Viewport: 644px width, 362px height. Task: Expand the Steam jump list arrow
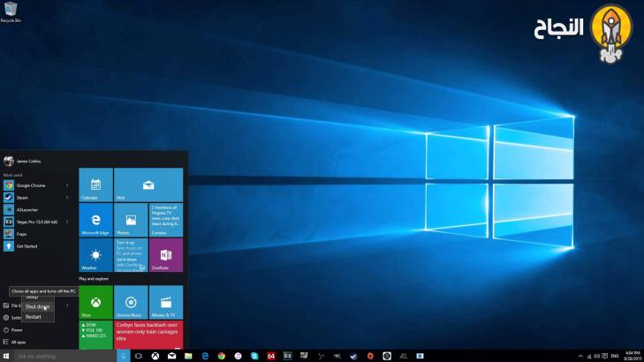point(67,198)
